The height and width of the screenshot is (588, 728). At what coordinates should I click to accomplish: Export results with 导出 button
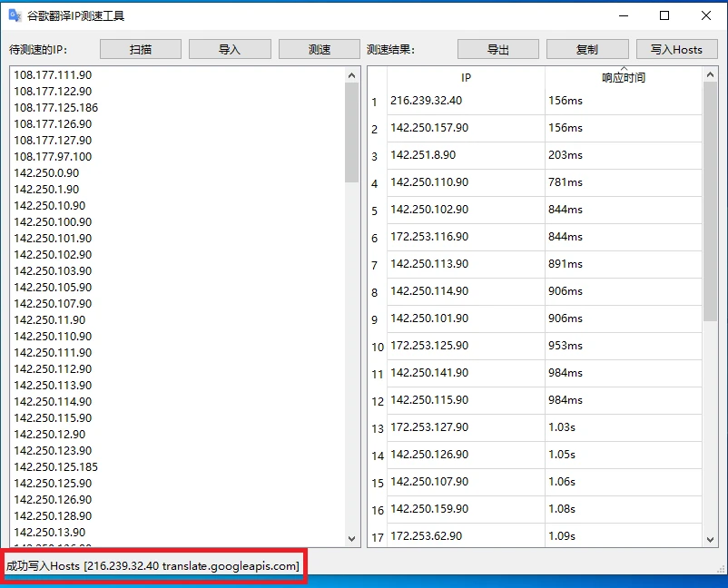coord(498,49)
